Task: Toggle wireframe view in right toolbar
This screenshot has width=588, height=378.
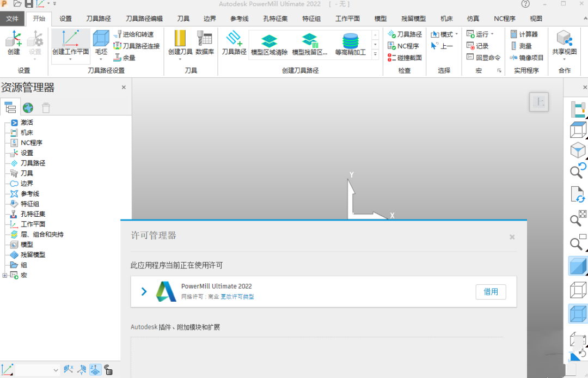Action: (x=578, y=290)
